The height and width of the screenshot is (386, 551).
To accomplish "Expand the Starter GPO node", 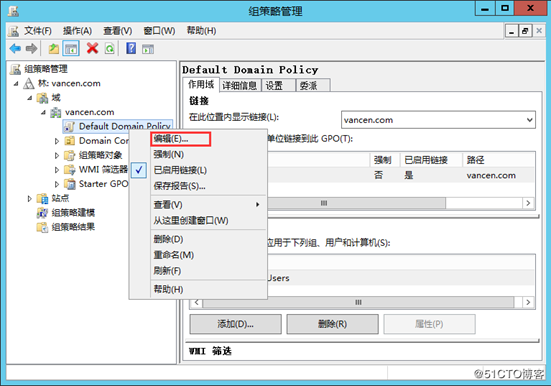I will pyautogui.click(x=57, y=184).
